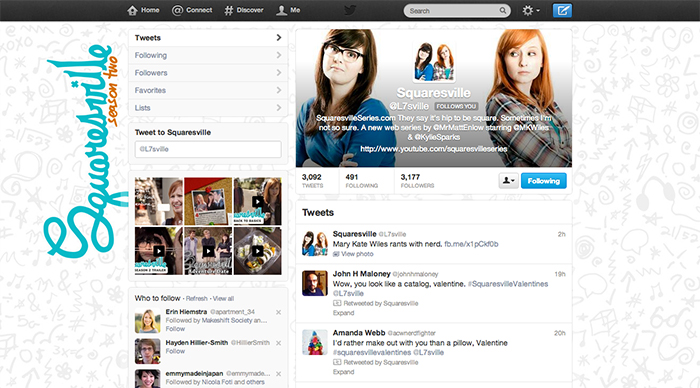Open John H Maloney's name link
Image resolution: width=700 pixels, height=388 pixels.
(x=362, y=274)
